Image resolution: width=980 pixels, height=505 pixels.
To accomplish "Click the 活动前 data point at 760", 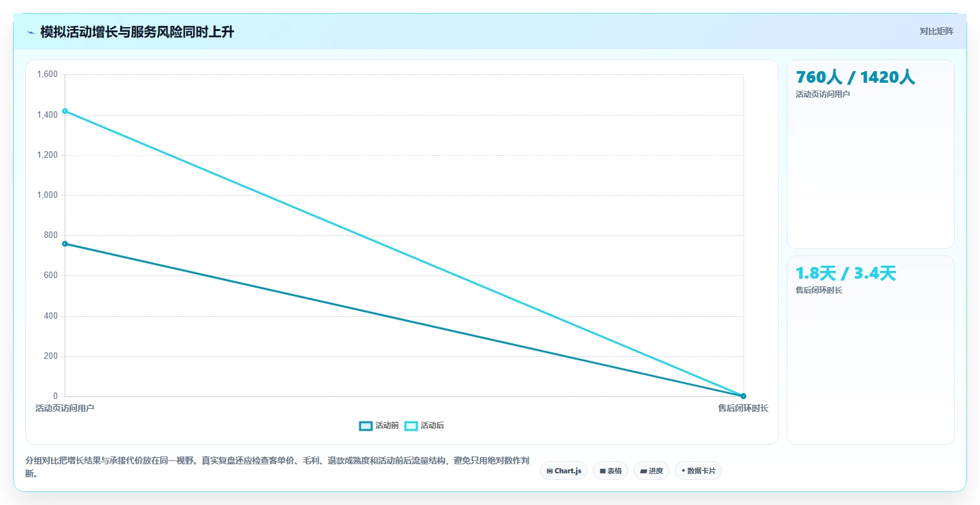I will [x=65, y=244].
